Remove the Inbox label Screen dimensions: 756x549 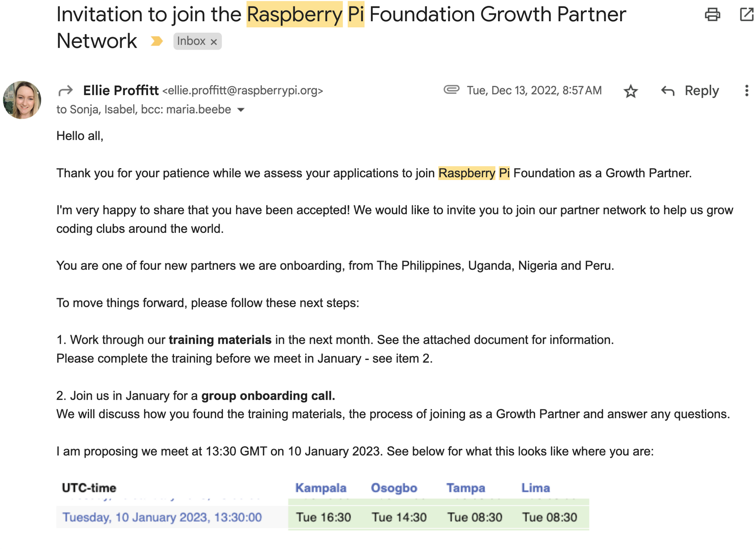point(214,42)
